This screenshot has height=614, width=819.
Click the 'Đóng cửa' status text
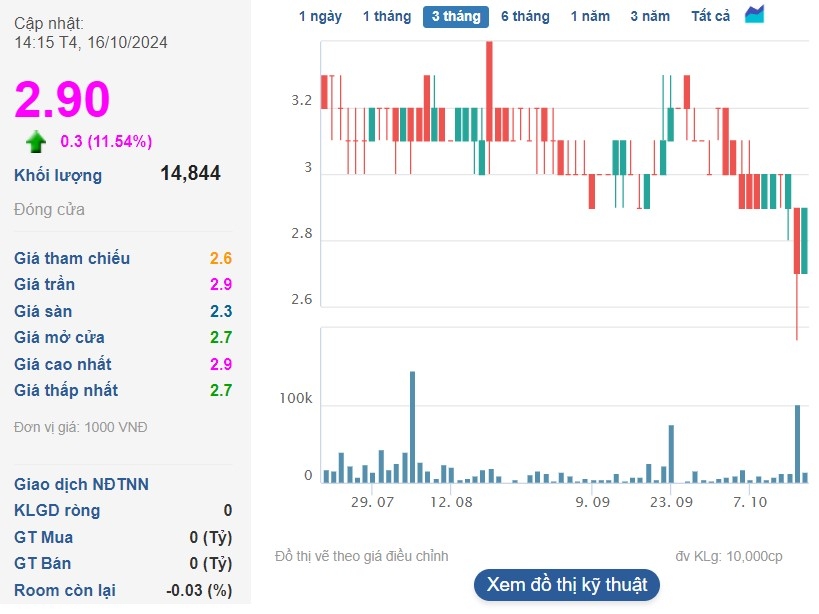point(49,209)
